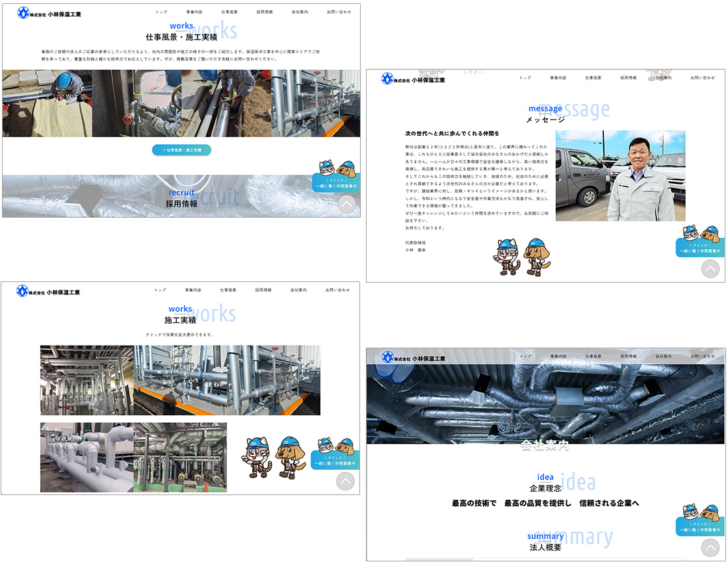Click scroll-to-top arrow near 法人概要 summary heading
728x564 pixels.
[x=710, y=547]
